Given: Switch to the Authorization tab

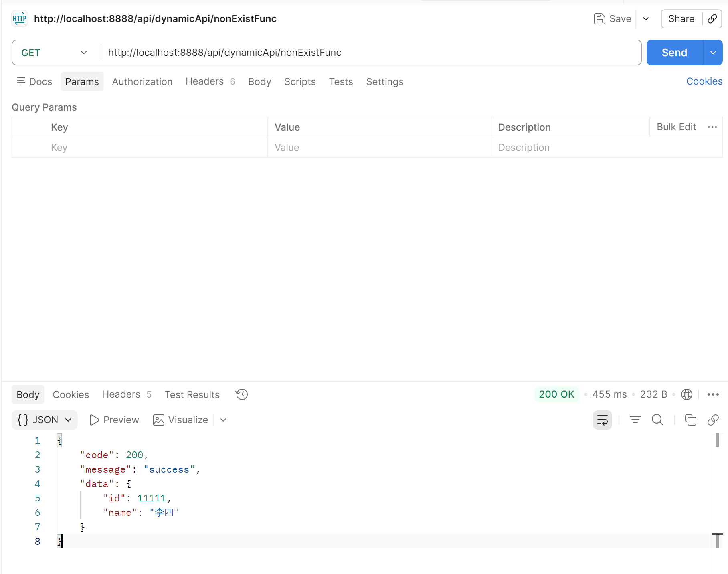Looking at the screenshot, I should [x=142, y=81].
